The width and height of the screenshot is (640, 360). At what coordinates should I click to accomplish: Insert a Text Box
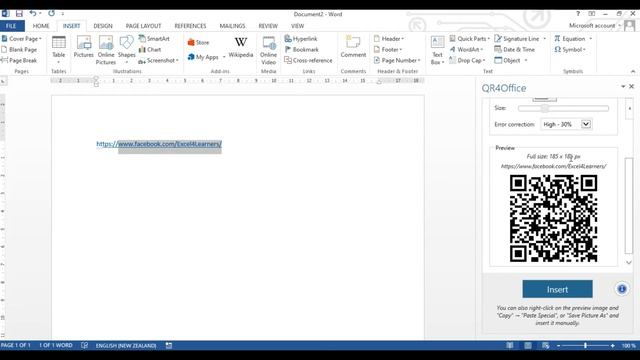(437, 50)
